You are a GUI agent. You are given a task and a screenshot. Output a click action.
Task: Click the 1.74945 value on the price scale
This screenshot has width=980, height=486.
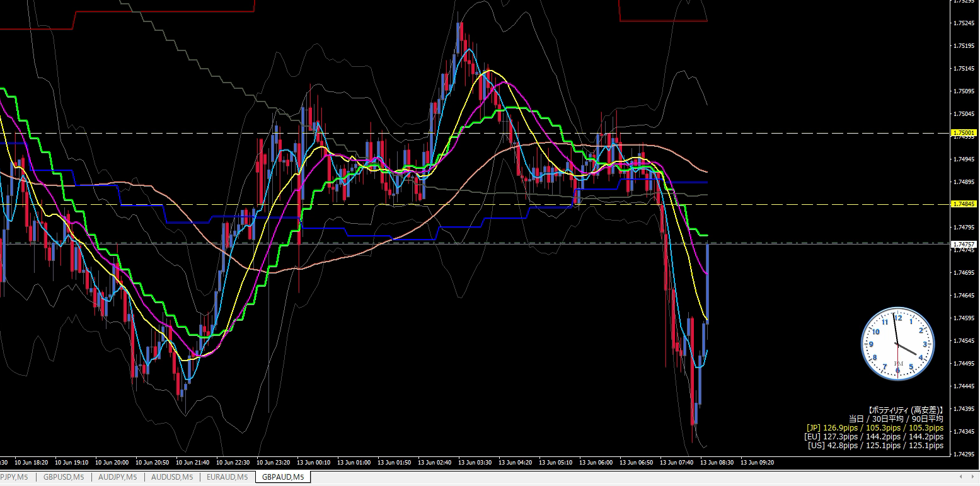964,159
